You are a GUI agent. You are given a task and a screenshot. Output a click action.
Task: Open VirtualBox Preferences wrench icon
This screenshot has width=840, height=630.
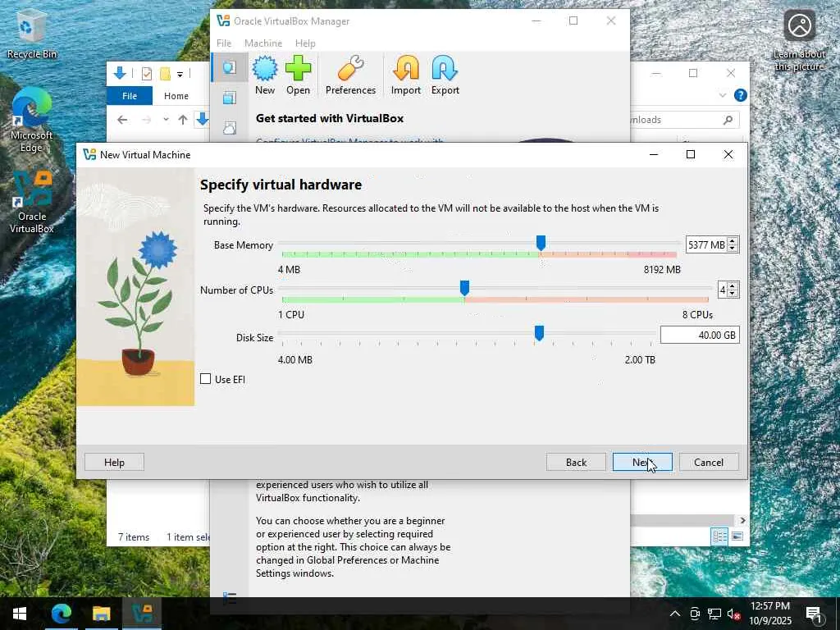350,75
